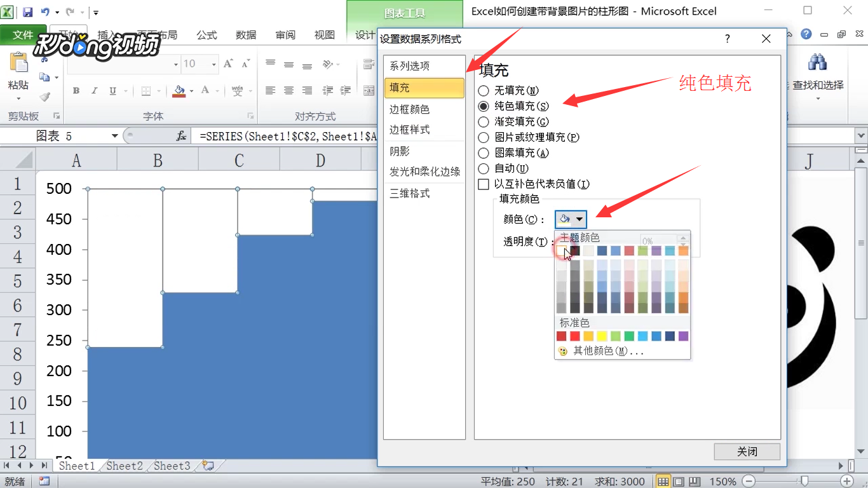Toggle Underline formatting
868x488 pixels.
(112, 91)
